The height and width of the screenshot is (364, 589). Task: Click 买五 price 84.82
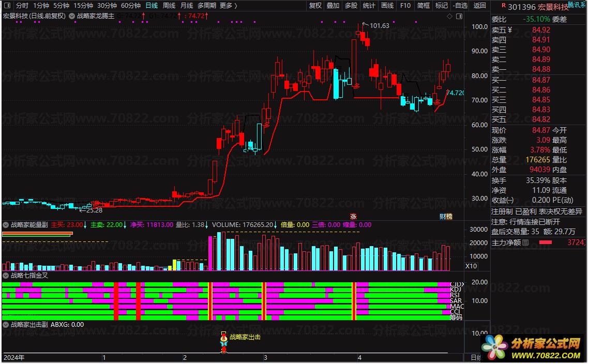tap(541, 119)
